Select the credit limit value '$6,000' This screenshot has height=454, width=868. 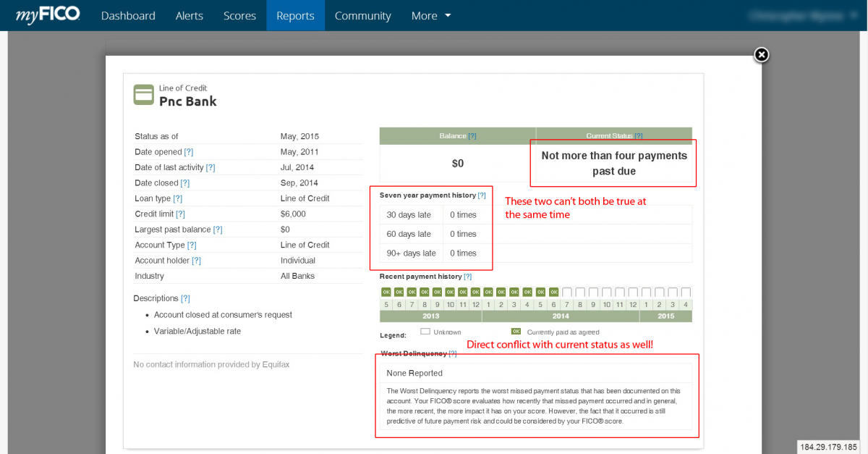(293, 214)
